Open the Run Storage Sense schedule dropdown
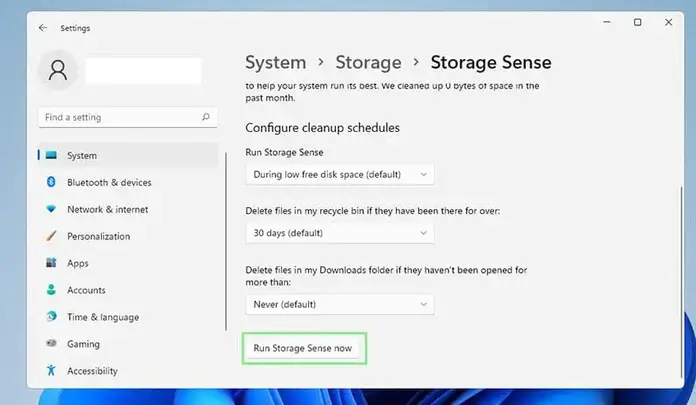Screen dimensions: 696x405 340,175
